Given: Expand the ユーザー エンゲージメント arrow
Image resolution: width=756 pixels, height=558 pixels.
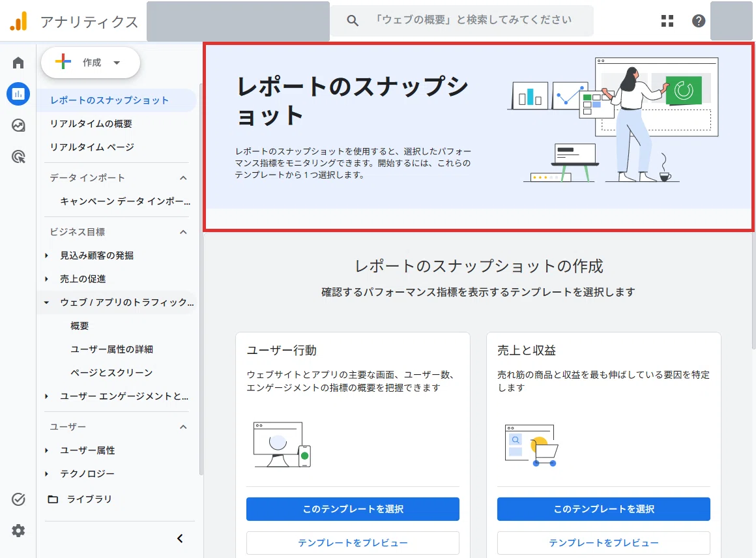Looking at the screenshot, I should pyautogui.click(x=46, y=396).
